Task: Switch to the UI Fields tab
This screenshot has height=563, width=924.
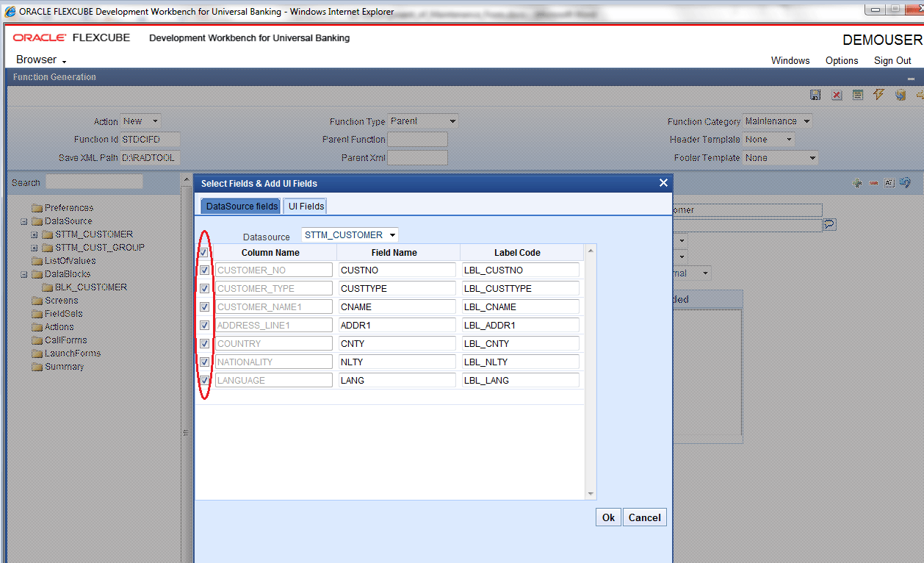Action: coord(306,207)
